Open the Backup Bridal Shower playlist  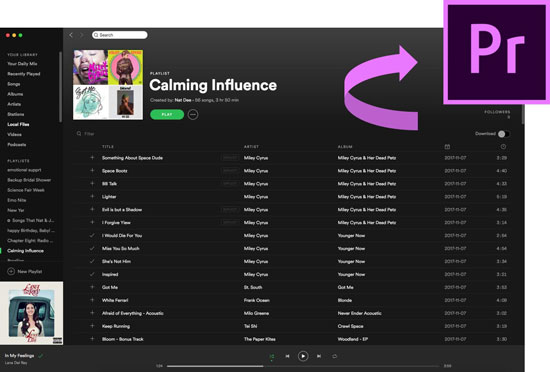coord(29,180)
